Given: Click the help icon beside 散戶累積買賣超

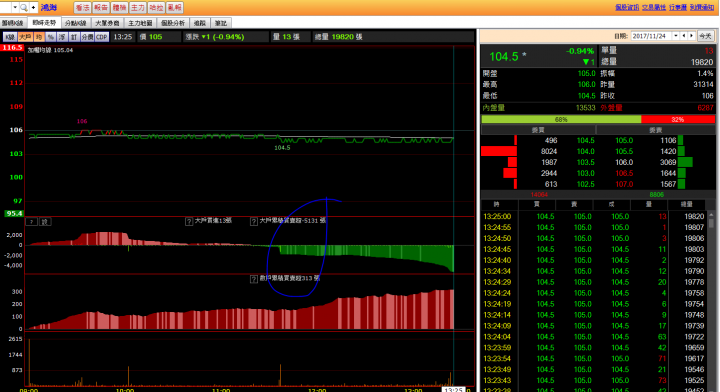Looking at the screenshot, I should coord(253,279).
